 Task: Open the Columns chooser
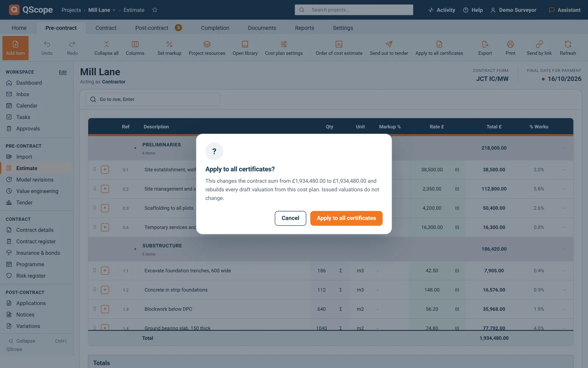[x=135, y=48]
